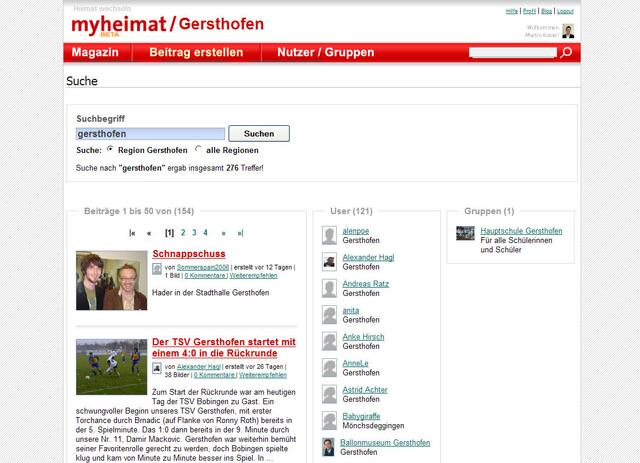Open Anke Hirsch user link
The image size is (640, 463).
click(x=363, y=337)
